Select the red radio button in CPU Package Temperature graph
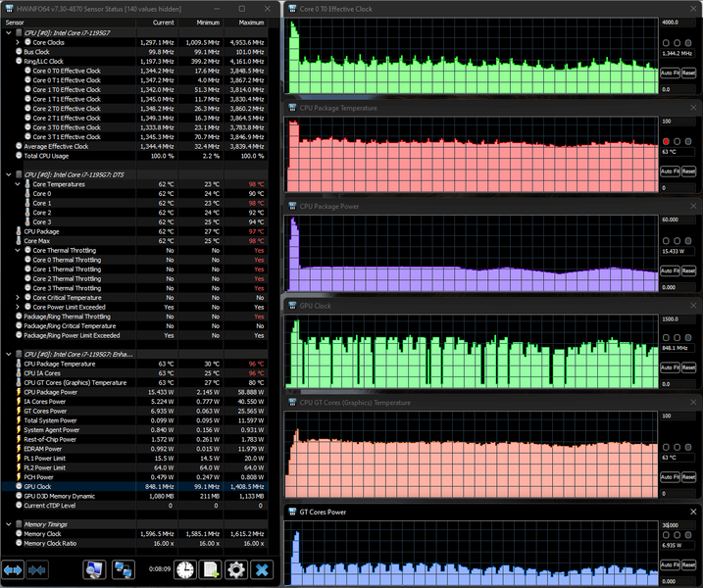 coord(666,142)
